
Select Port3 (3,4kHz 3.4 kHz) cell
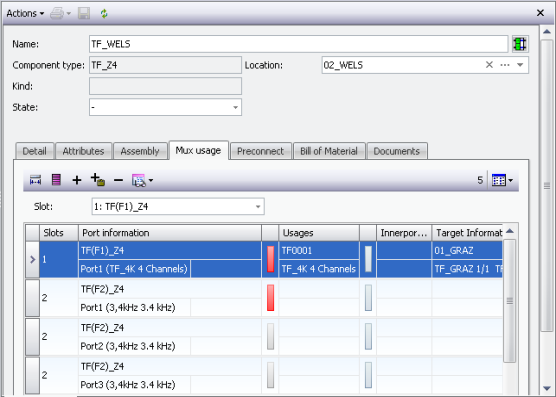134,385
